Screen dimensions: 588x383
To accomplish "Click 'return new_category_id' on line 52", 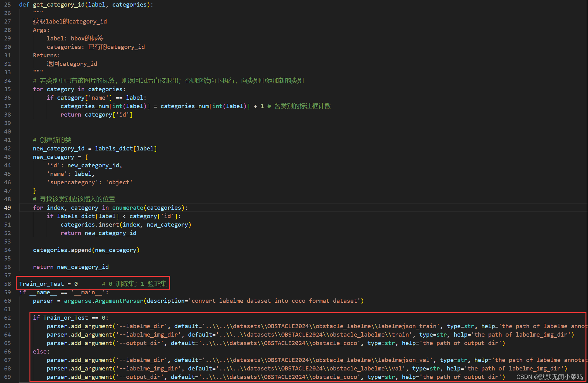I will (98, 233).
